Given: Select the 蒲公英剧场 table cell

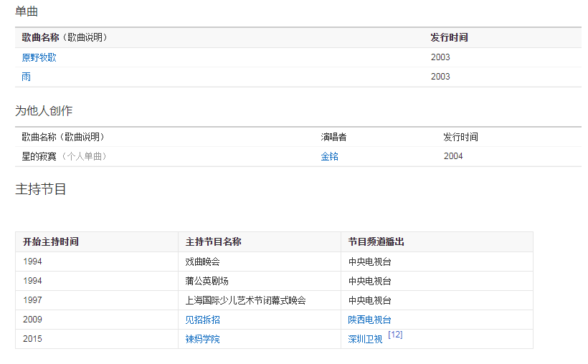Looking at the screenshot, I should point(207,281).
